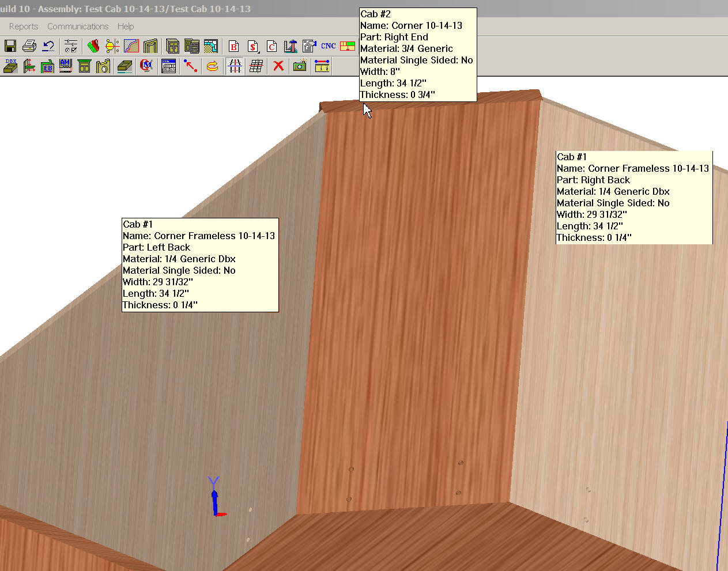
Task: Open the Reports menu
Action: (x=24, y=27)
